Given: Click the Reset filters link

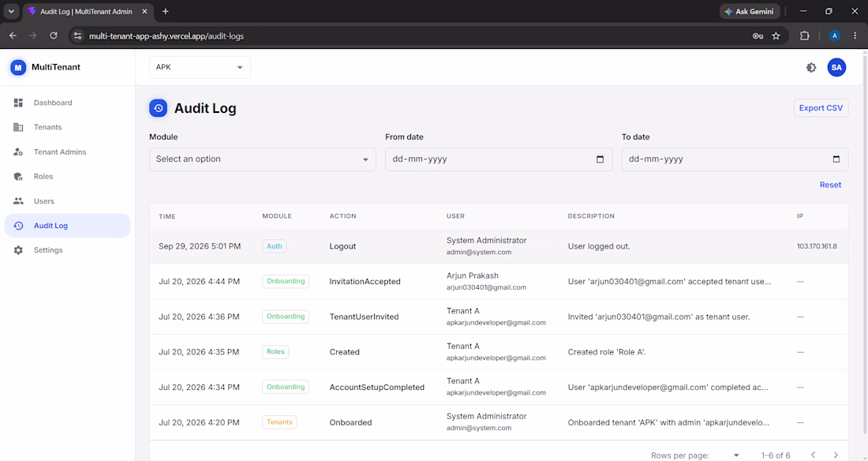Looking at the screenshot, I should [x=830, y=185].
